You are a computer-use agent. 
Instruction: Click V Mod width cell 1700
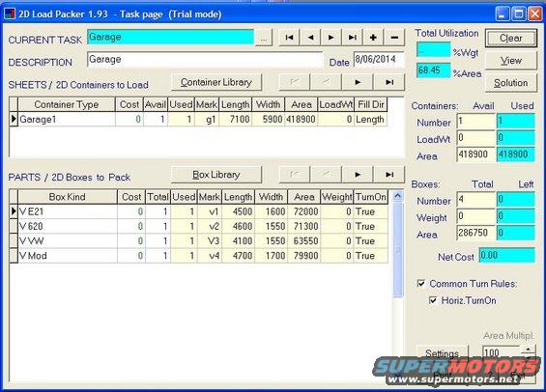pyautogui.click(x=272, y=255)
